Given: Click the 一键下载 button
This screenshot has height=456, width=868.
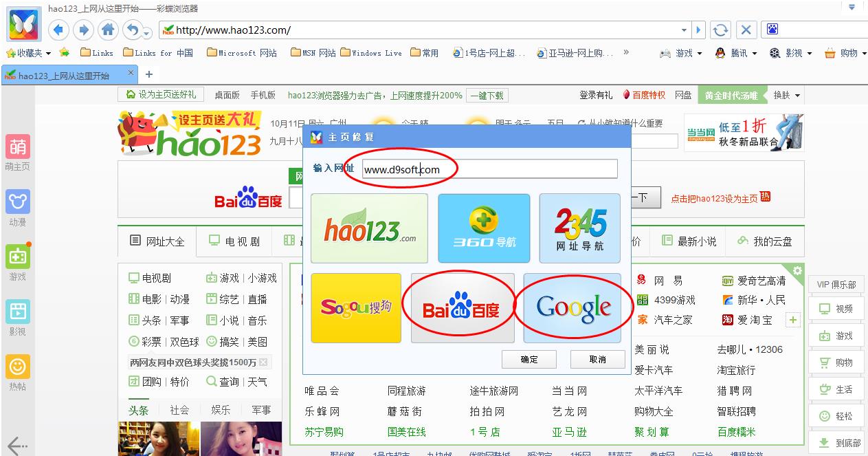Looking at the screenshot, I should click(x=487, y=96).
